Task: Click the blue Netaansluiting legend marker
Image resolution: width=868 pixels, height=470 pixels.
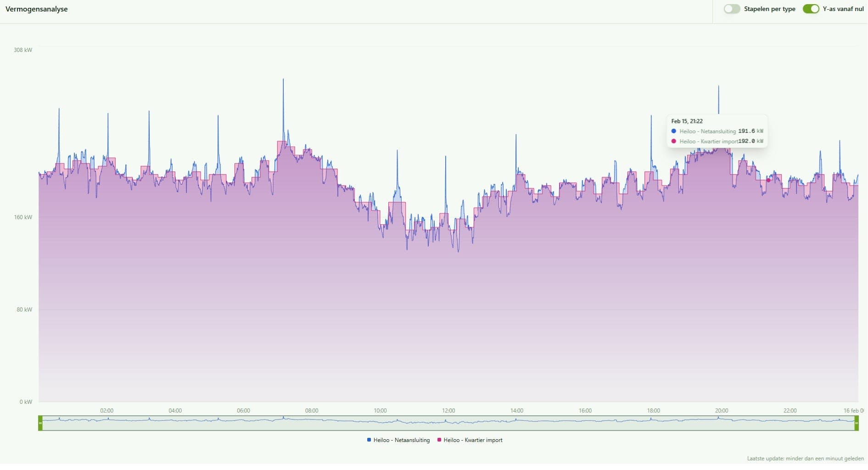Action: pyautogui.click(x=369, y=440)
